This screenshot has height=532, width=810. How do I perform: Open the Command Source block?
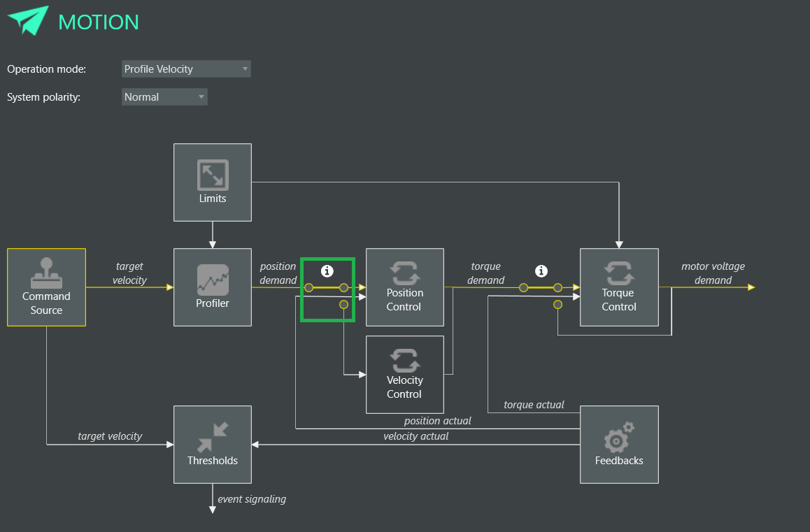[x=46, y=287]
